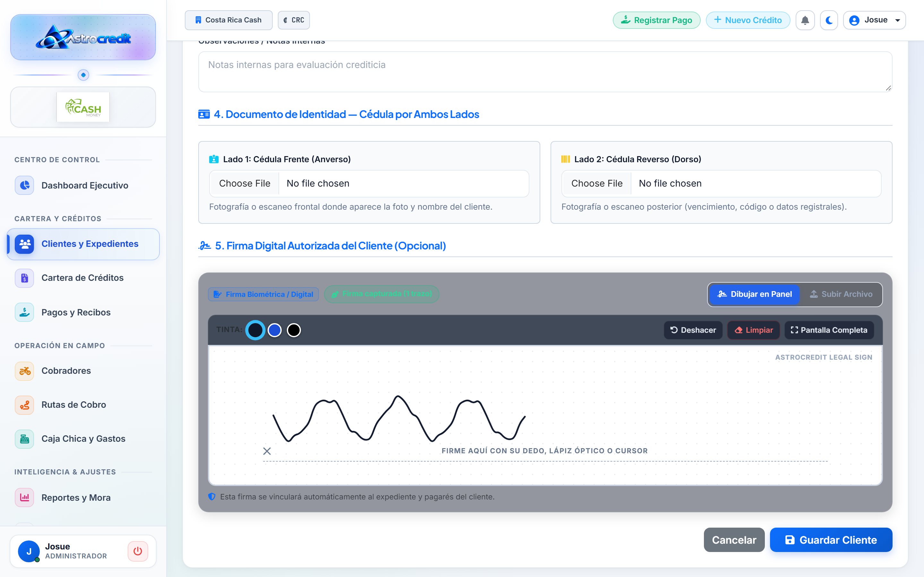
Task: Click the Guardar Cliente button
Action: 831,539
